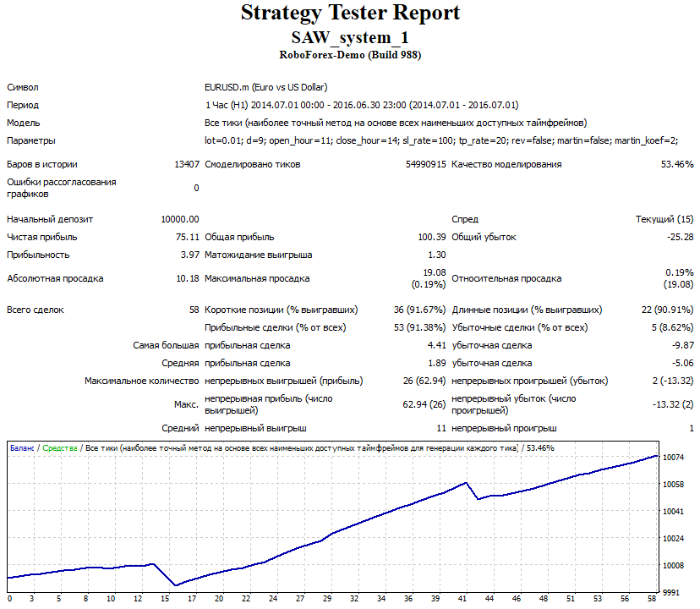The image size is (700, 609).
Task: Click the Общая прибыль value 100.39
Action: click(x=435, y=237)
